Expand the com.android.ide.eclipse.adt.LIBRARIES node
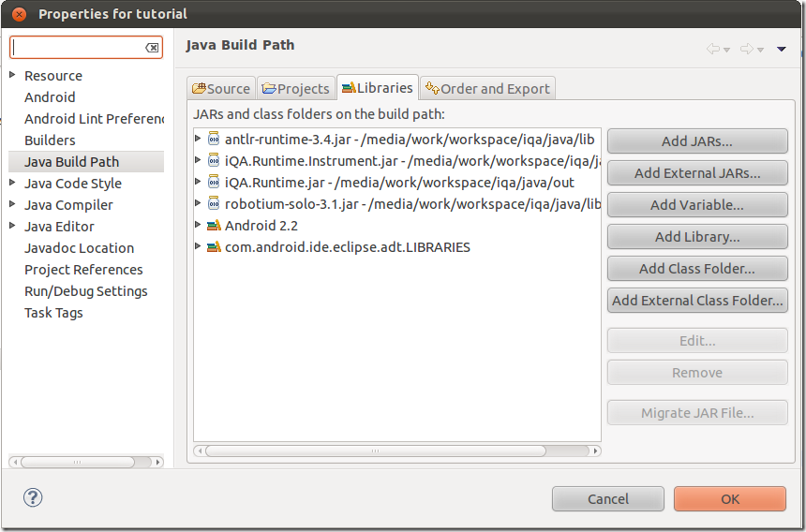Screen dimensions: 806x532 (198, 246)
